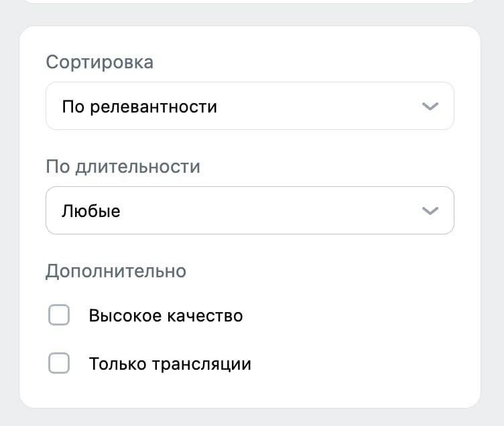Tick the Только трансляции checkbox

[59, 364]
